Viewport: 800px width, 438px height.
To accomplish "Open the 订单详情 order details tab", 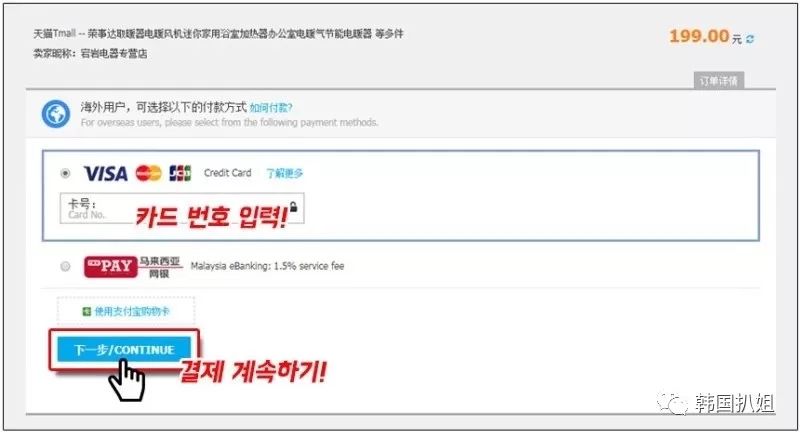I will coord(719,81).
